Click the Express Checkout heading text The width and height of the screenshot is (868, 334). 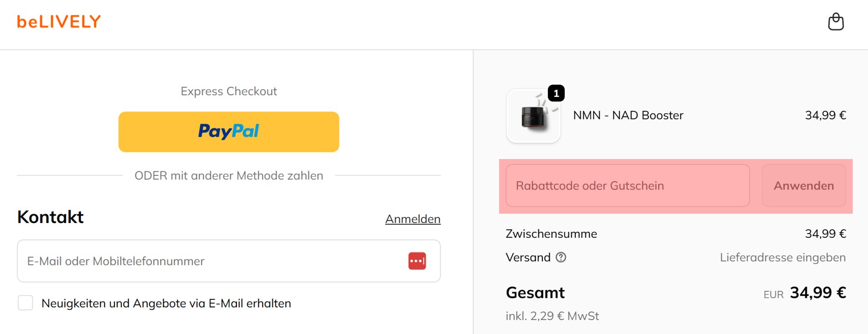click(x=229, y=92)
